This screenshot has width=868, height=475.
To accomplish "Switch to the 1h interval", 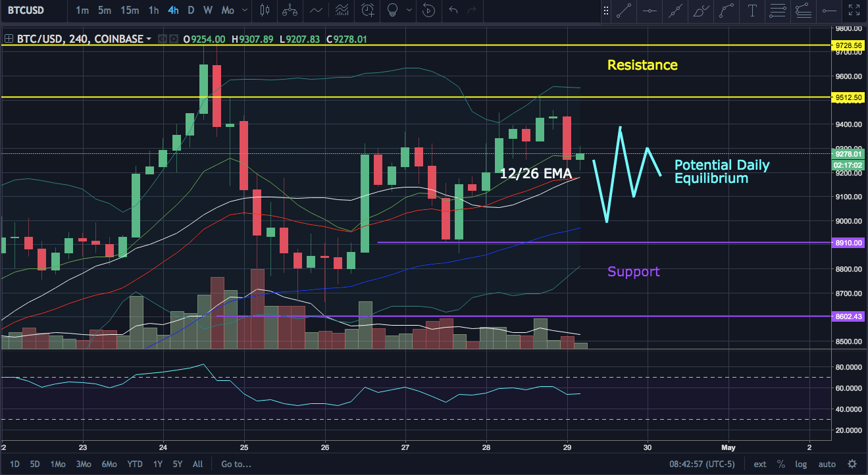I will (x=153, y=10).
